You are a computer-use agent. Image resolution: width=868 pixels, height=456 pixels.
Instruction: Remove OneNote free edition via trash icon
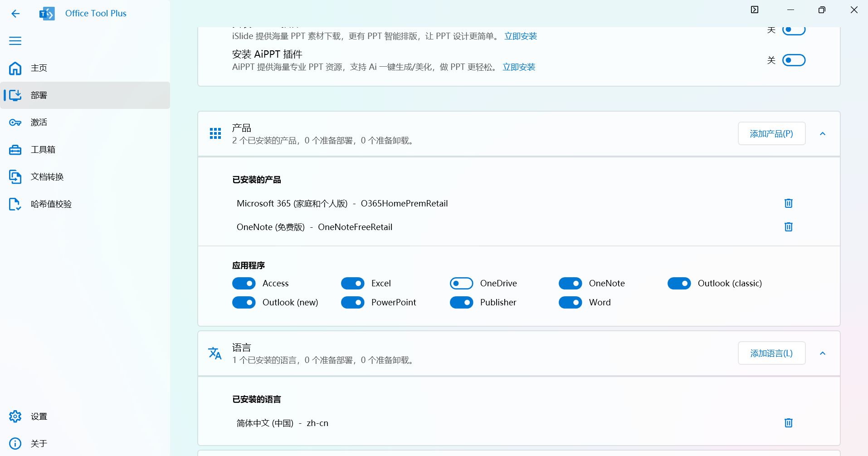[x=788, y=227]
